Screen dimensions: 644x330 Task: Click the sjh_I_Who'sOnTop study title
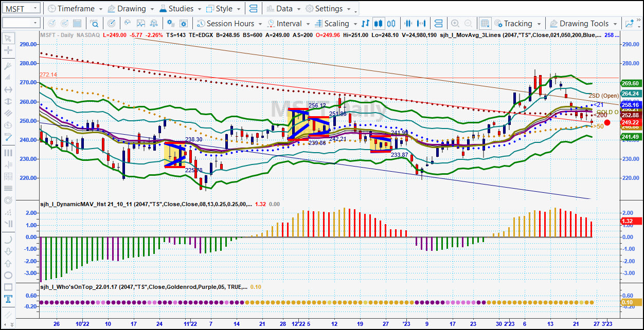[x=144, y=287]
